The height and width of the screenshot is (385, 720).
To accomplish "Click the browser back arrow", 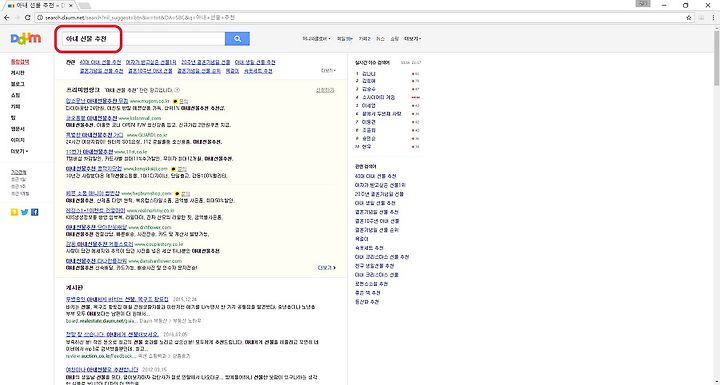I will coord(7,17).
